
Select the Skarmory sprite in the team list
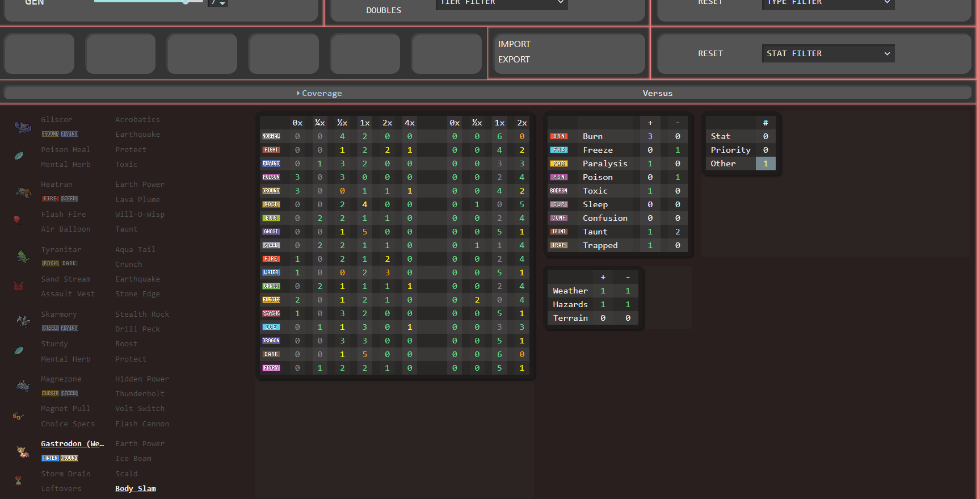(x=23, y=322)
